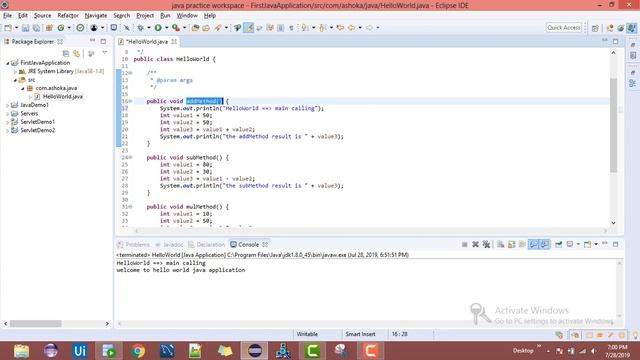Click the volume icon in system tray

[x=593, y=351]
